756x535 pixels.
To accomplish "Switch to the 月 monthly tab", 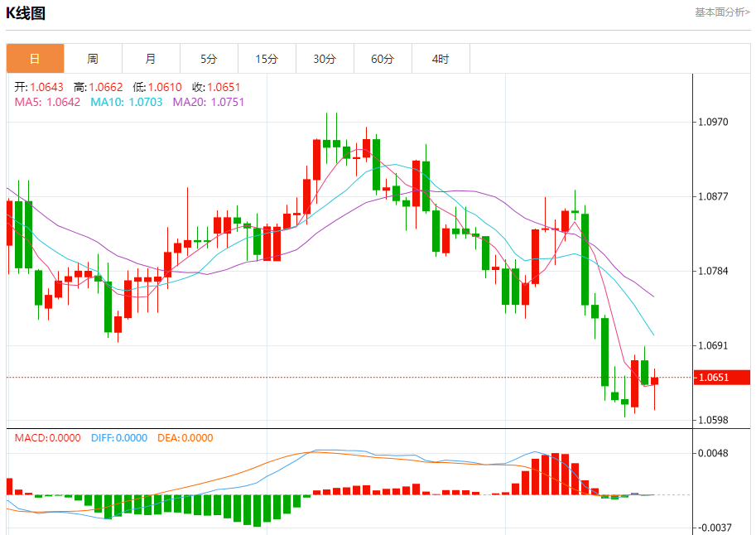I will pyautogui.click(x=151, y=59).
